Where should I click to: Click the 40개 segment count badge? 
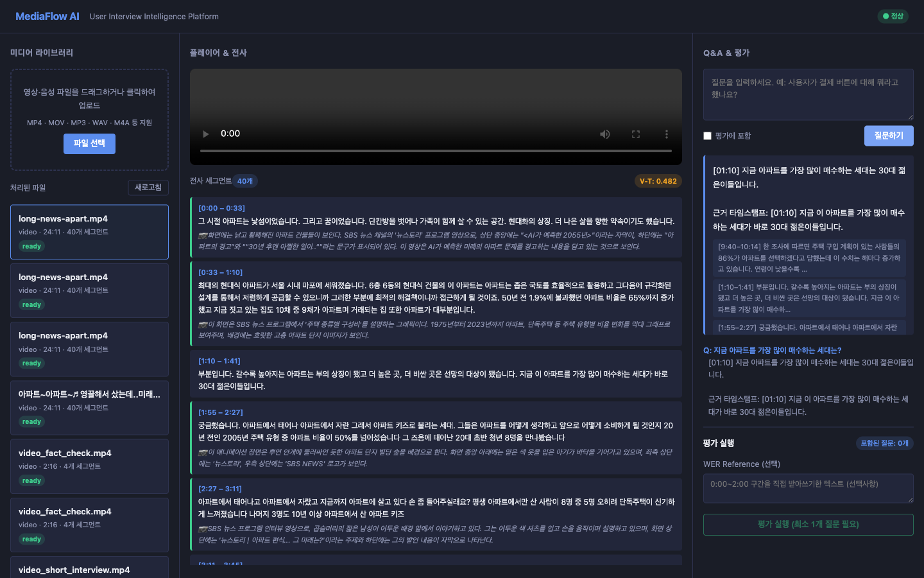click(245, 181)
